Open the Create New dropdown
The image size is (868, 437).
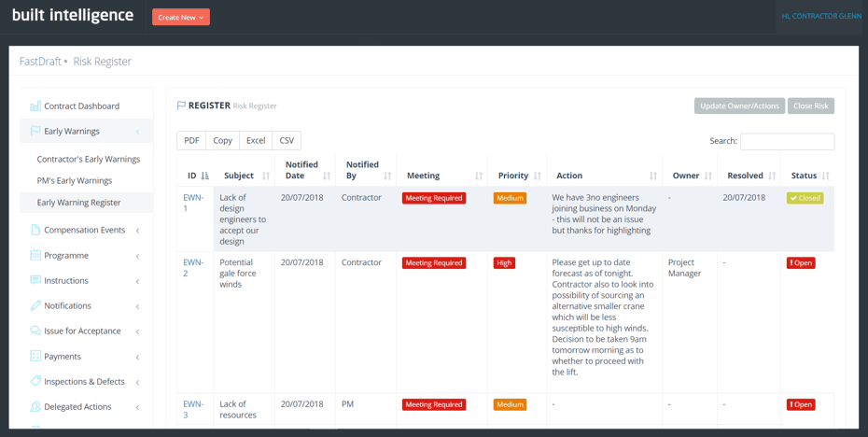(x=181, y=17)
